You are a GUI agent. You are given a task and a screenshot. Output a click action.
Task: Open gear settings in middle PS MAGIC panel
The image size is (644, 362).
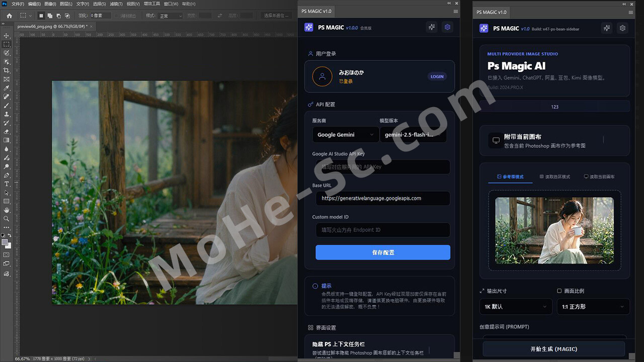tap(447, 27)
